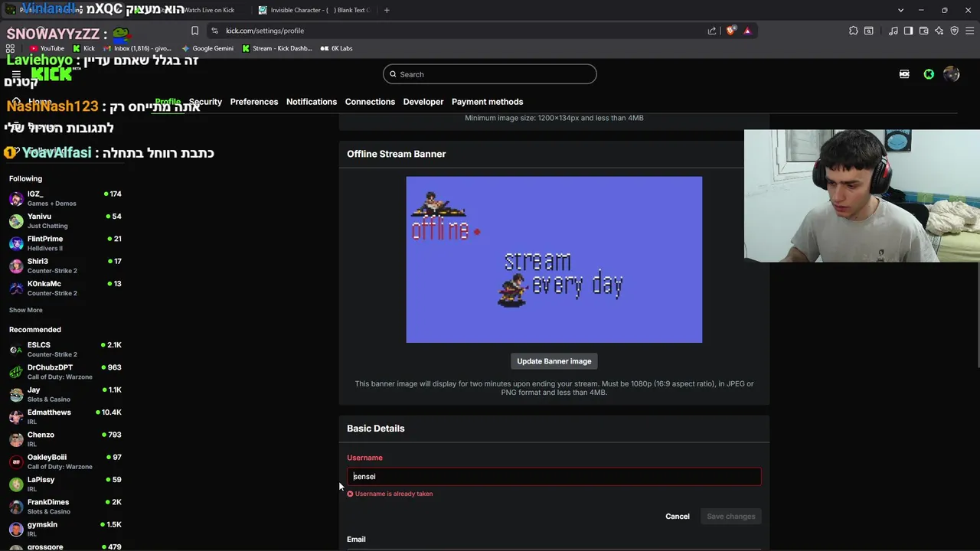Open the YouTube bookmark

[47, 48]
